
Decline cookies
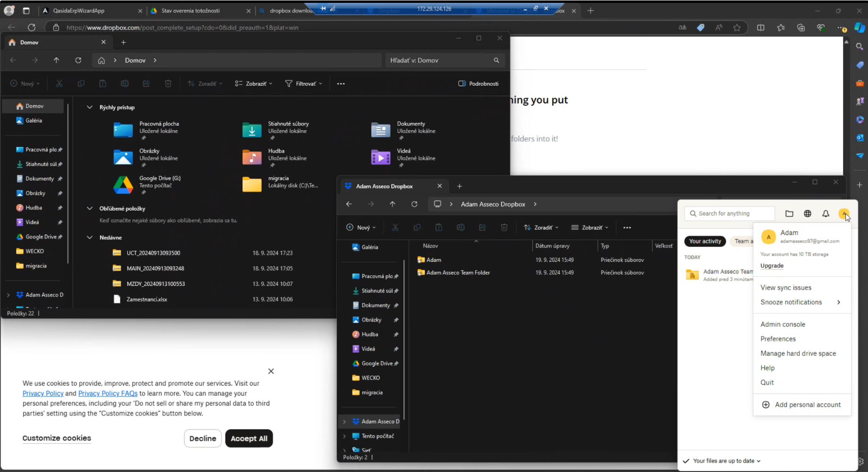(203, 438)
